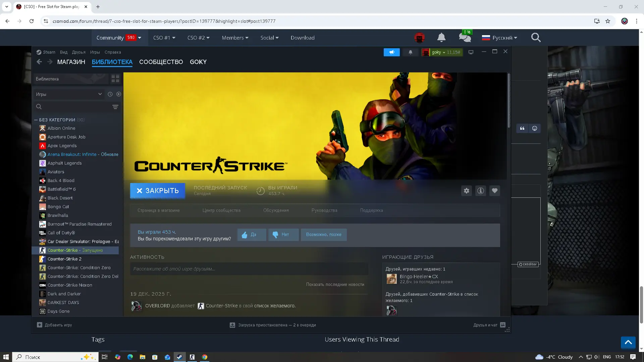Click the recent activity clock icon in library
This screenshot has height=362, width=644.
pyautogui.click(x=110, y=94)
